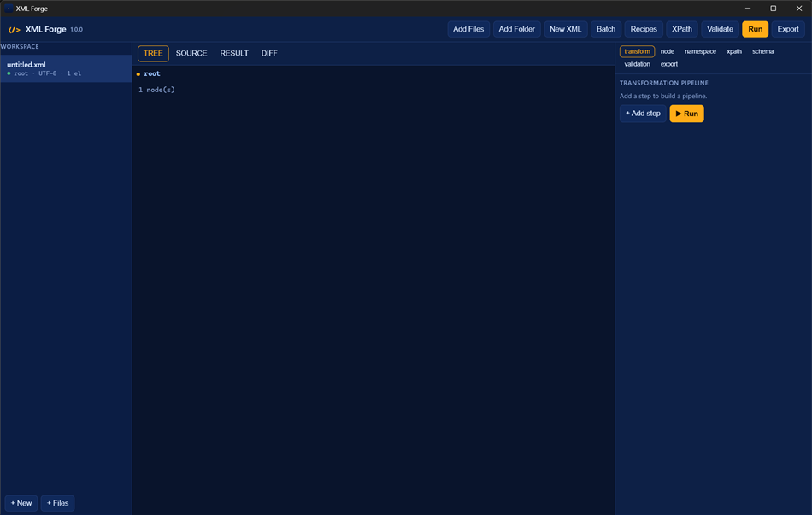Open the Batch dialog

tap(606, 29)
